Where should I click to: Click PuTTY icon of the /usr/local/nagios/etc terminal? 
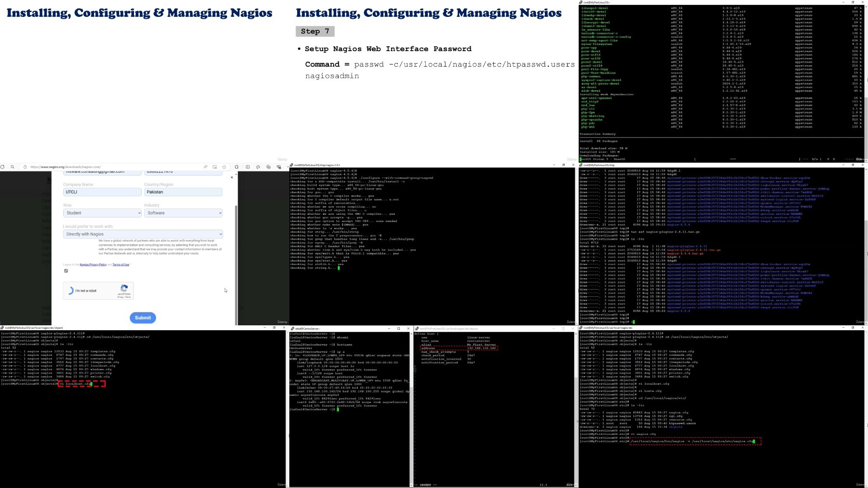[581, 328]
